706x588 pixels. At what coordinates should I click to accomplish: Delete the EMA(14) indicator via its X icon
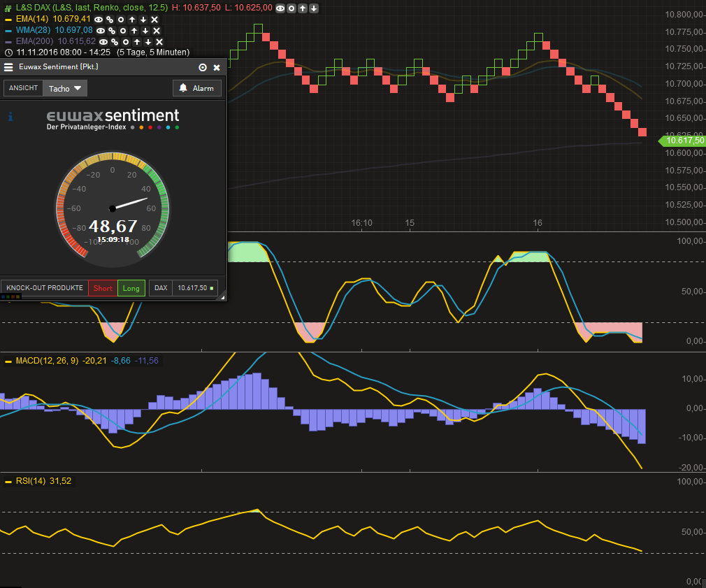(x=155, y=20)
